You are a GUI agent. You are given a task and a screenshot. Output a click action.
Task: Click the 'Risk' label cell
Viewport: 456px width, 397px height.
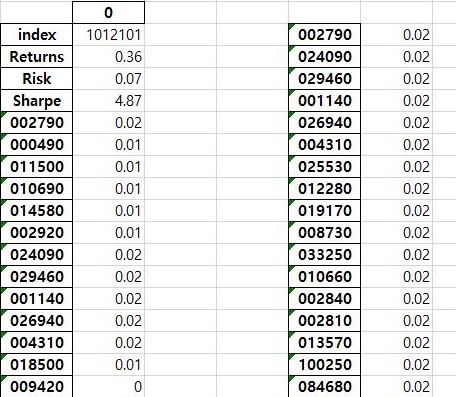(x=36, y=78)
